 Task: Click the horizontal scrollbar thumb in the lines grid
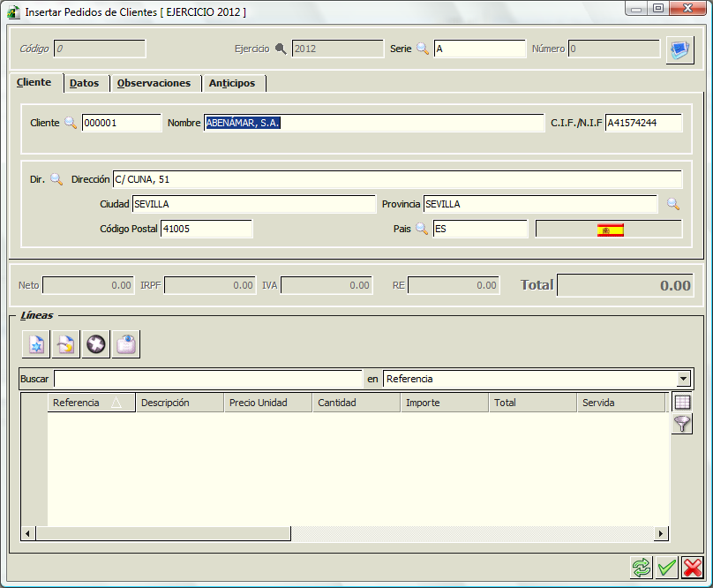(x=162, y=533)
